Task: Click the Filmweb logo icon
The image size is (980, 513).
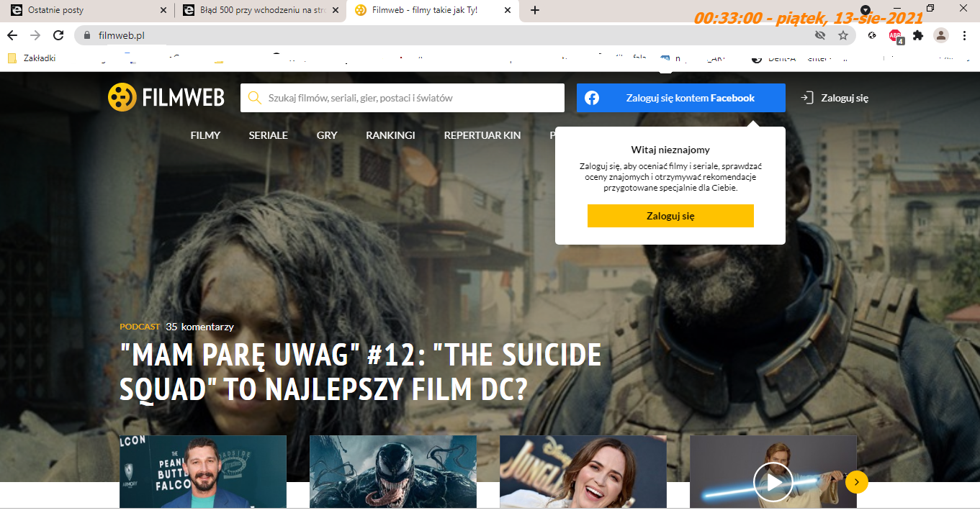Action: tap(122, 96)
